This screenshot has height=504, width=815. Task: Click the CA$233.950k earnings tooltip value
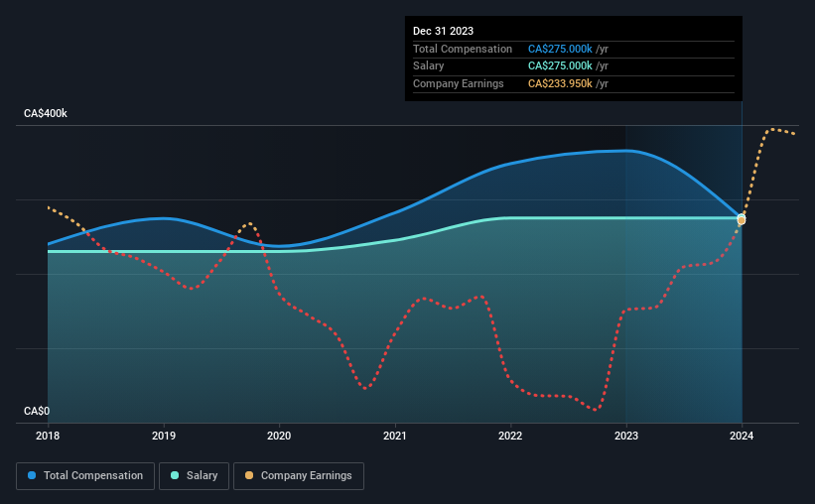[560, 83]
